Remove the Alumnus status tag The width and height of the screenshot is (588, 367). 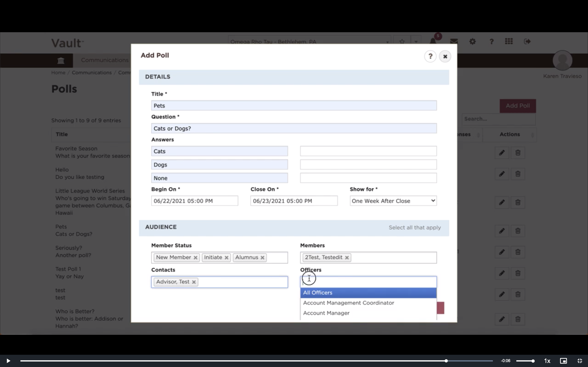tap(262, 258)
